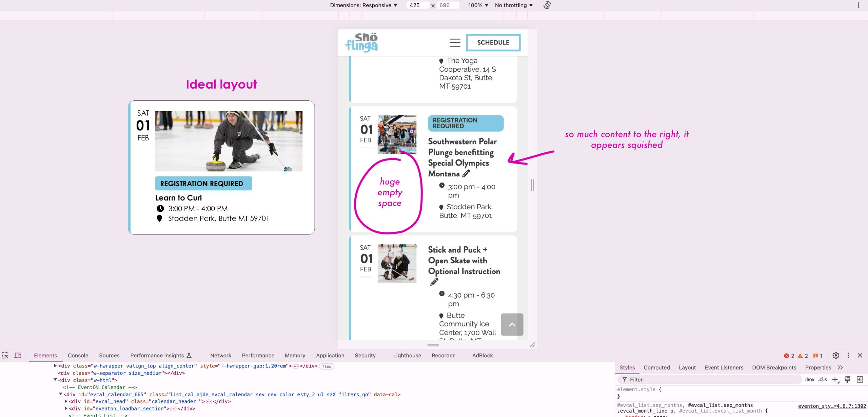
Task: Click the red errors count icon
Action: click(786, 356)
